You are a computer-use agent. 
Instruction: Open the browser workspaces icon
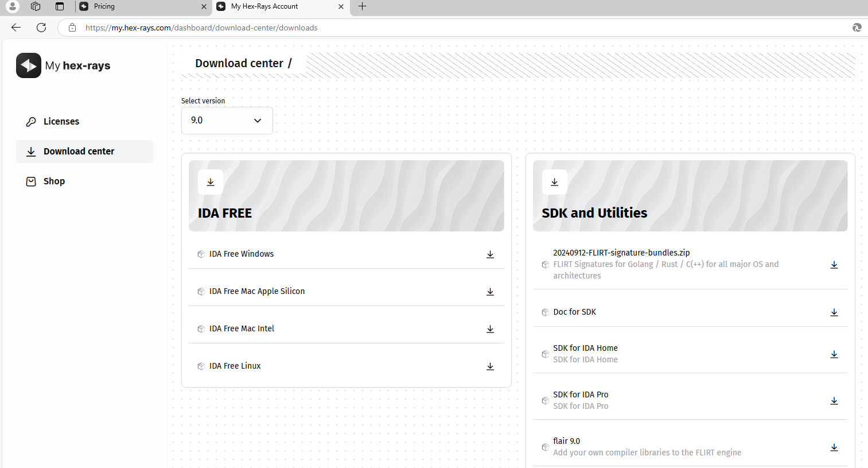pos(36,6)
